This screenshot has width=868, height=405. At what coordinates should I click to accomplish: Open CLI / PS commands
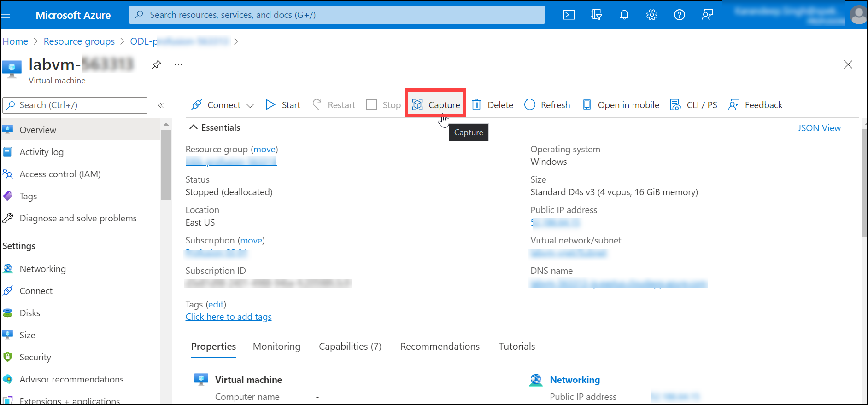tap(694, 105)
